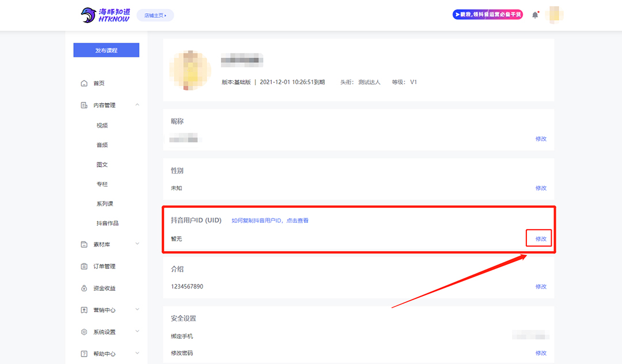Open the home icon in sidebar

[84, 84]
